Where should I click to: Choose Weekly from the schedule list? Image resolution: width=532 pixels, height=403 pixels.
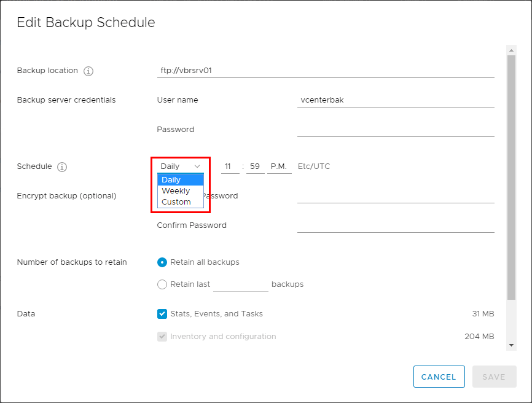(x=180, y=191)
